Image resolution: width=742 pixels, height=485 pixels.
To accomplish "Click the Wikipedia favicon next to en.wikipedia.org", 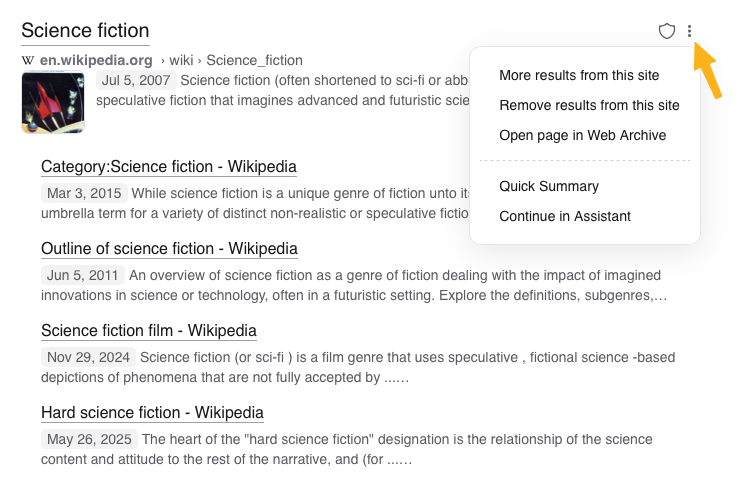I will click(x=27, y=60).
